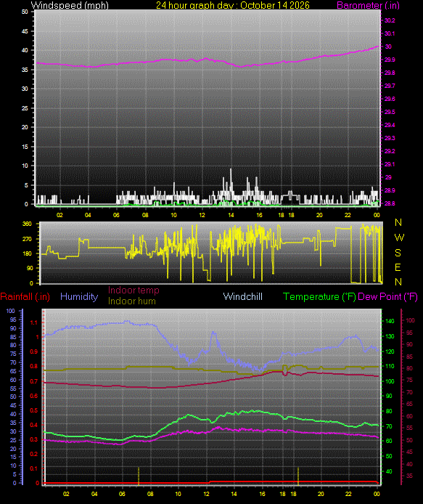Click the 14 hour label under the bottom graph
423x504 pixels.
coord(234,494)
